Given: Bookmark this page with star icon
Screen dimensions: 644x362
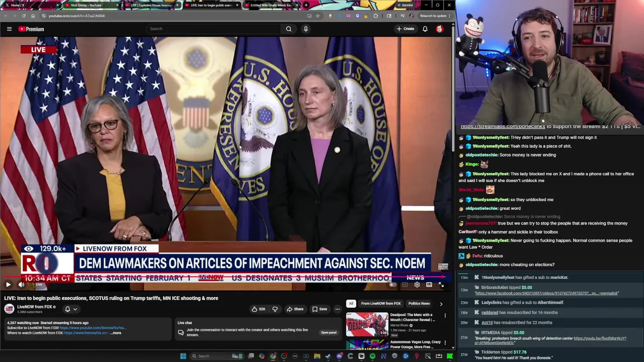Looking at the screenshot, I should click(317, 16).
